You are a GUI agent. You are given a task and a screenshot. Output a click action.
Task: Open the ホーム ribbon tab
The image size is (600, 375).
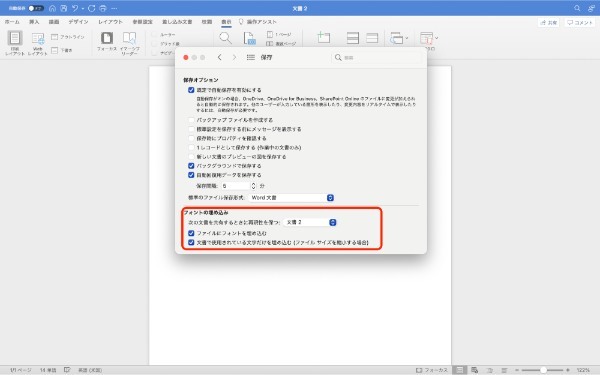coord(12,22)
